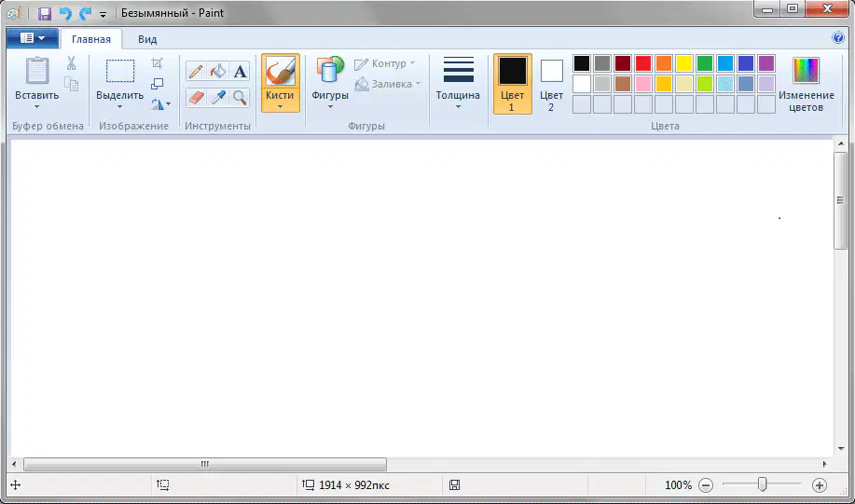The height and width of the screenshot is (504, 855).
Task: Activate the Цвет 1 color selector
Action: pos(513,83)
